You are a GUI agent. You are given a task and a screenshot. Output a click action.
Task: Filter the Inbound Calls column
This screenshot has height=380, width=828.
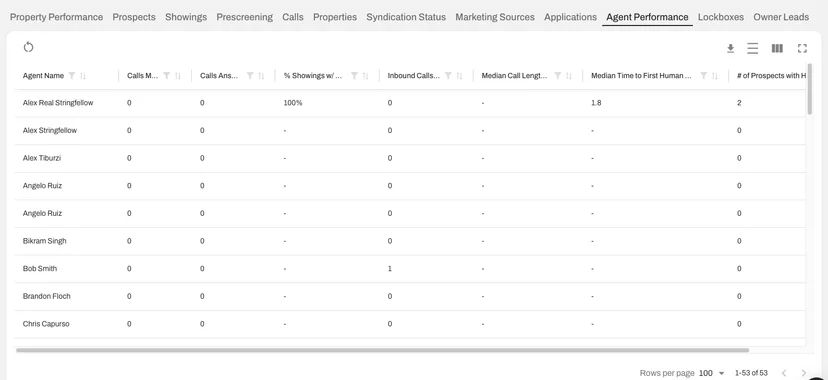[448, 76]
